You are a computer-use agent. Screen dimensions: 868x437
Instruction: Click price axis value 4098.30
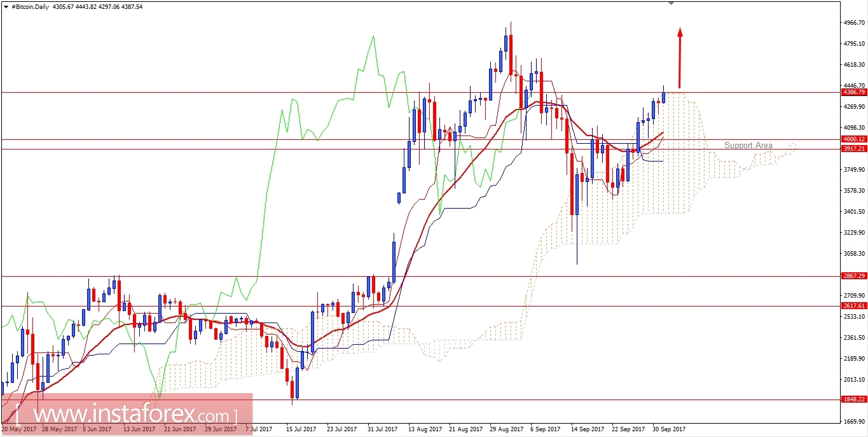point(854,128)
